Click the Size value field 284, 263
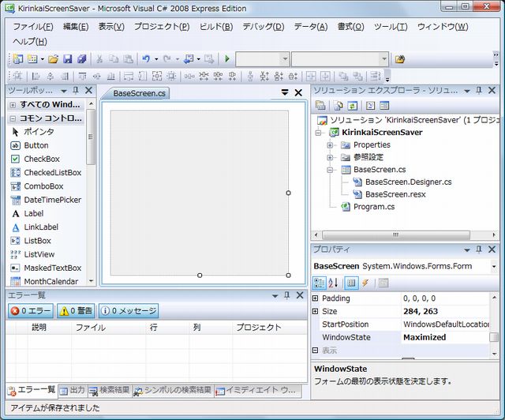505x420 pixels. point(445,311)
